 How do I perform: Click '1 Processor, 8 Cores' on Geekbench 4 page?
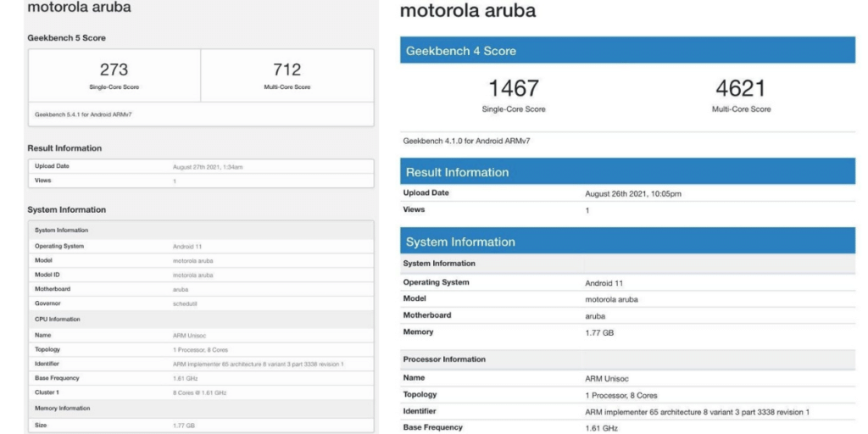click(x=621, y=396)
